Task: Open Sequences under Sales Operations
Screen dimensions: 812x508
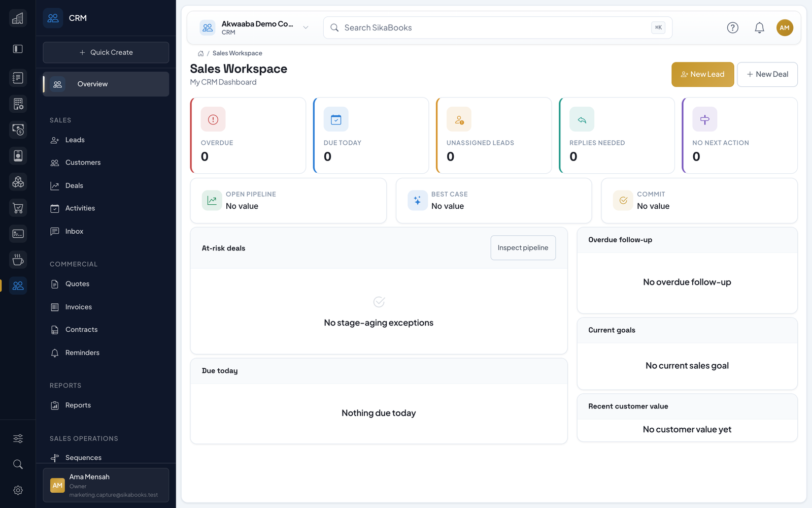Action: click(106, 457)
